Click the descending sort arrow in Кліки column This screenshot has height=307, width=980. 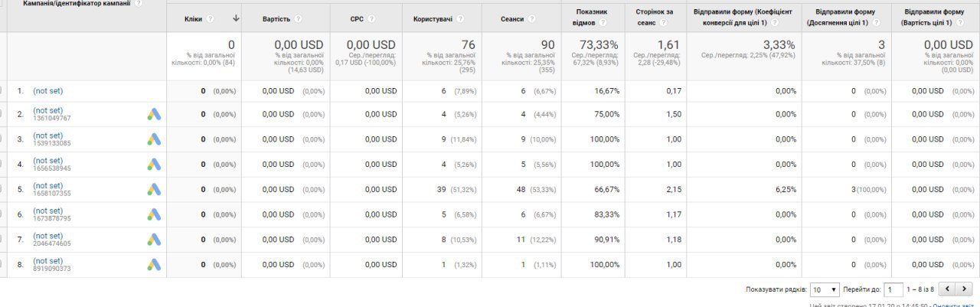pyautogui.click(x=236, y=18)
